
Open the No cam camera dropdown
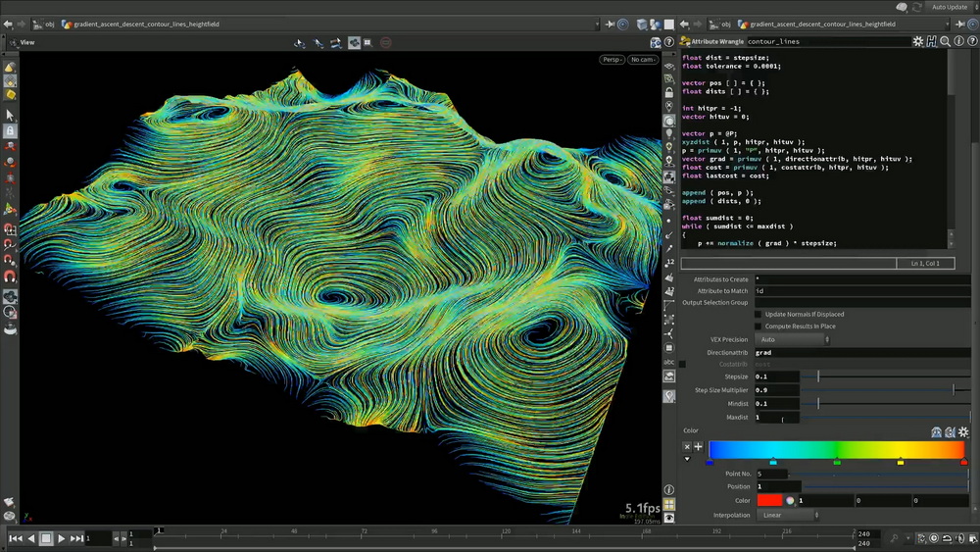pyautogui.click(x=643, y=60)
